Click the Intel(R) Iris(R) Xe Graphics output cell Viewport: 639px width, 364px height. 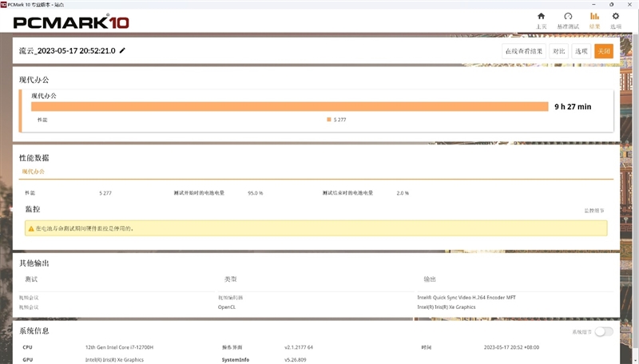[x=447, y=307]
